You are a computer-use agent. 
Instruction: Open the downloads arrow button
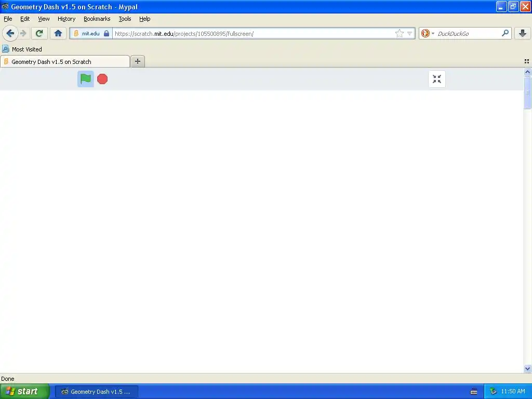pyautogui.click(x=523, y=33)
